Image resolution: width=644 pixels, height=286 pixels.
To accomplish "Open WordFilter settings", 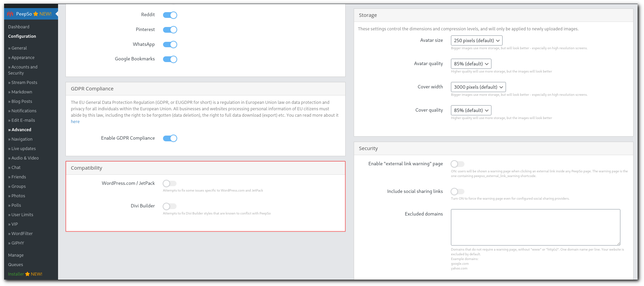I will 20,234.
